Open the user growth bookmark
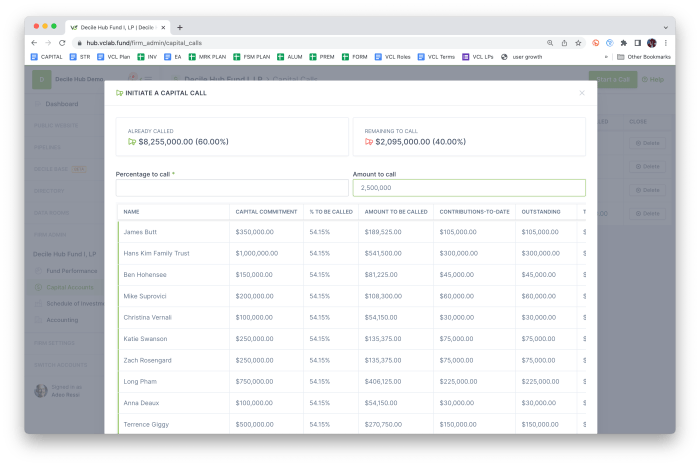This screenshot has width=700, height=466. [521, 57]
